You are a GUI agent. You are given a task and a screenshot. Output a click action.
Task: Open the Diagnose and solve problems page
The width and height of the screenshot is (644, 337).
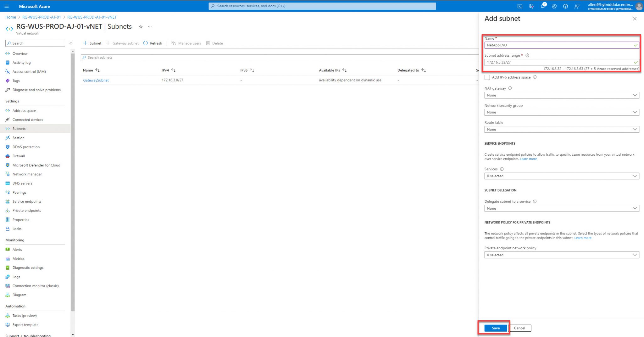pos(36,90)
